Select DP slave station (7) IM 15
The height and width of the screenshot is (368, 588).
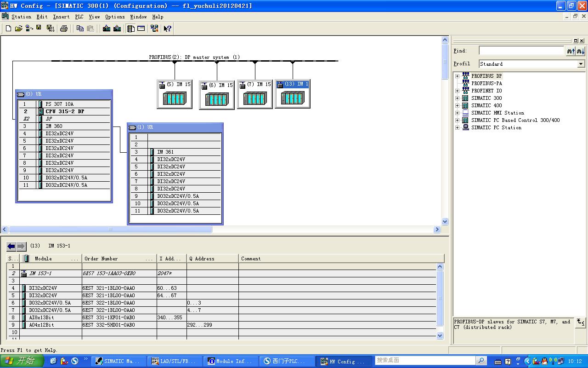[x=255, y=94]
